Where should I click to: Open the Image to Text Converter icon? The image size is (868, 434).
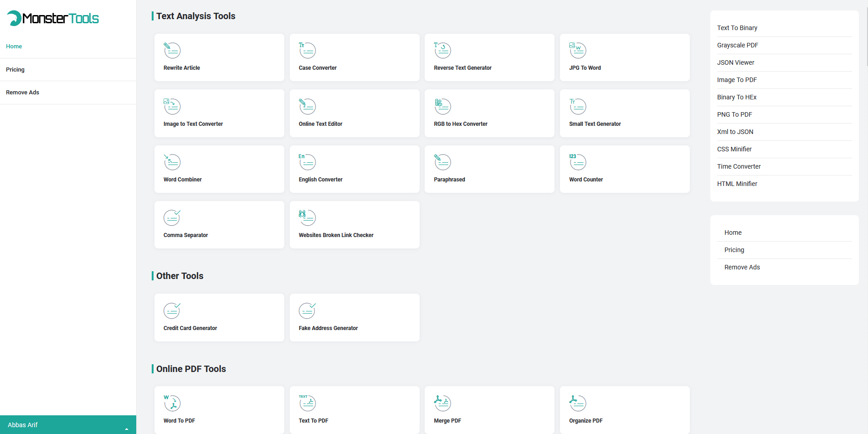172,106
